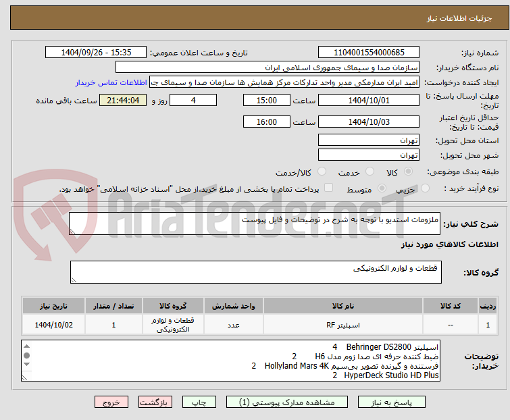Screen dimensions: 510x420
Task: Click need number field 1104001554000685
Action: click(x=369, y=53)
